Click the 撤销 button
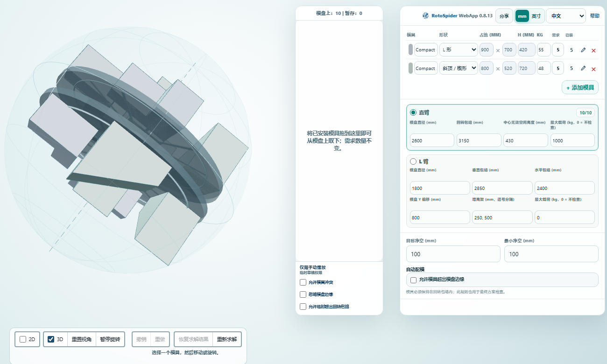607x364 pixels. (141, 339)
